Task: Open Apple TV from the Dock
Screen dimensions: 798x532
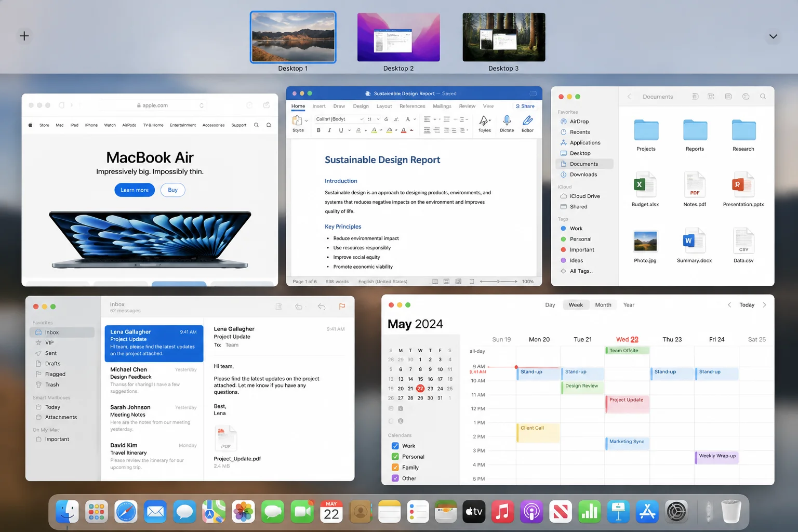Action: click(474, 512)
